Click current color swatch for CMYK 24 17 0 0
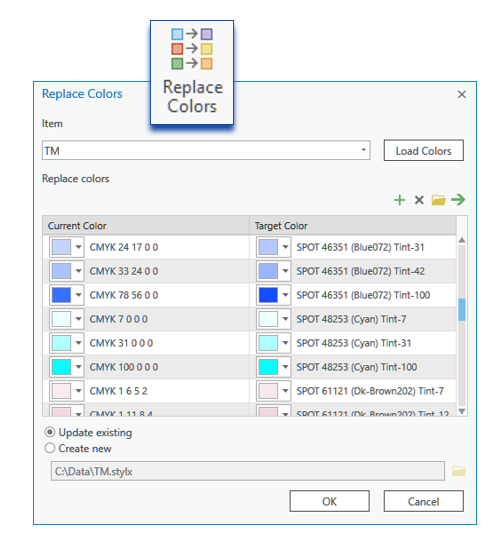Screen dimensions: 503x542 tap(61, 247)
